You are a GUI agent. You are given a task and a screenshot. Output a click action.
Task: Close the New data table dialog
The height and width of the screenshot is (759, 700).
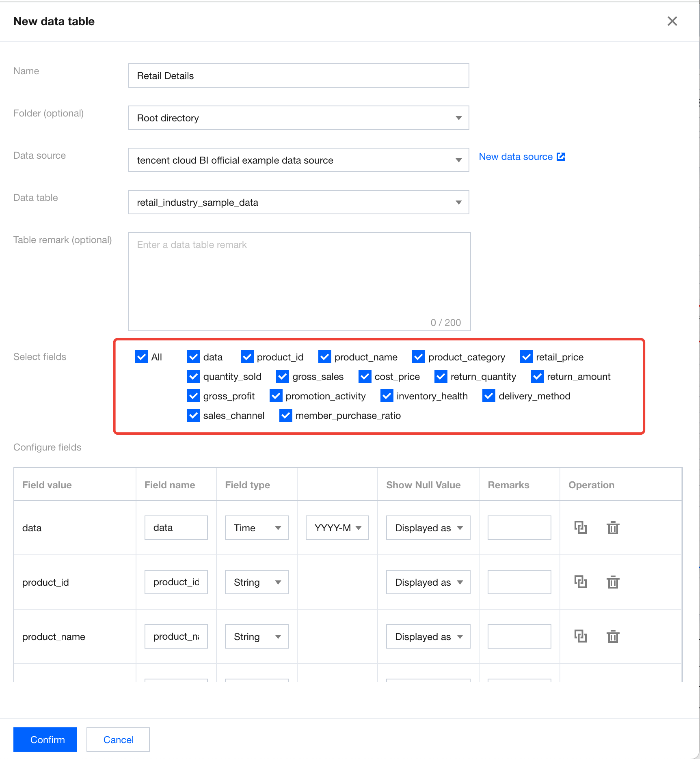pos(672,21)
